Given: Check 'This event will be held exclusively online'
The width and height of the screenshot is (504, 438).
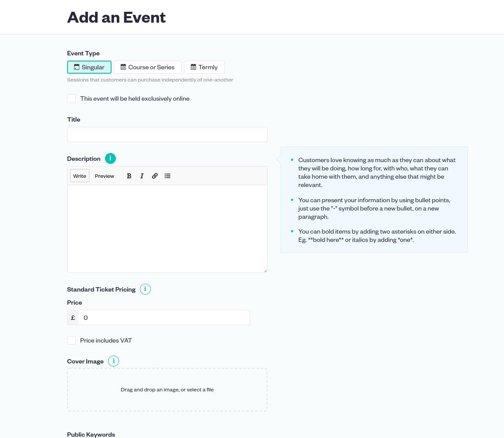Looking at the screenshot, I should 71,98.
